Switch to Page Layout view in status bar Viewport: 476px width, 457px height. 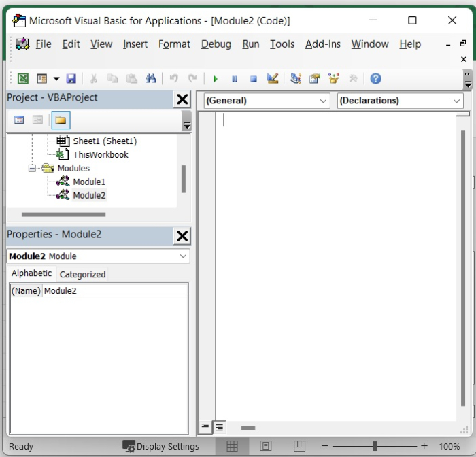[x=266, y=446]
